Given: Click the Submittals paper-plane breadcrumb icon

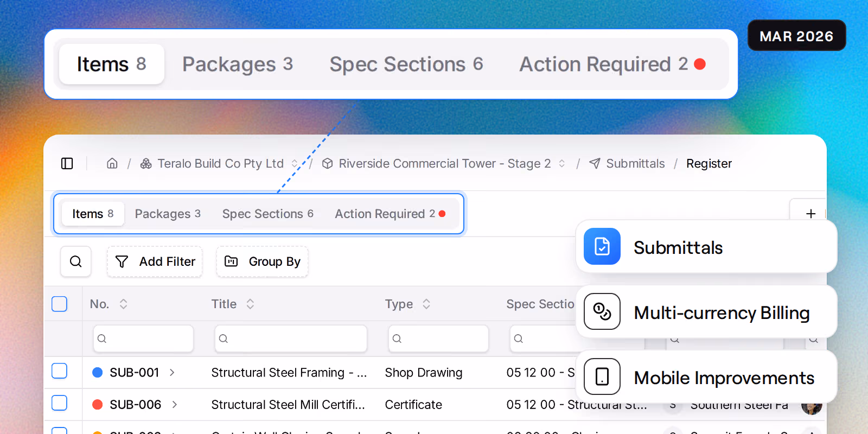Looking at the screenshot, I should tap(595, 163).
